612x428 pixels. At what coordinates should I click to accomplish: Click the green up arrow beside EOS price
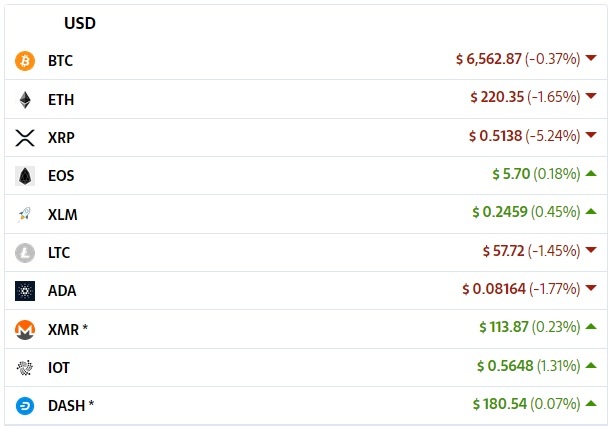[x=591, y=173]
